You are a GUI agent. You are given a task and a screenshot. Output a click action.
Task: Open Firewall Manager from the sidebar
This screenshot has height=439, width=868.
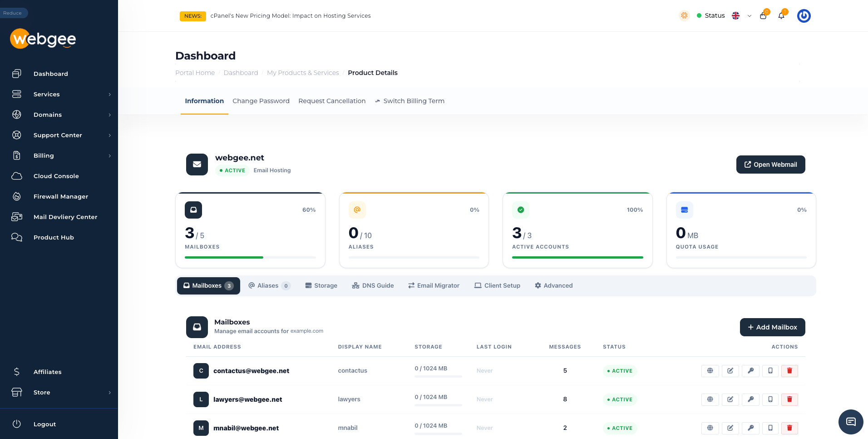pyautogui.click(x=61, y=196)
